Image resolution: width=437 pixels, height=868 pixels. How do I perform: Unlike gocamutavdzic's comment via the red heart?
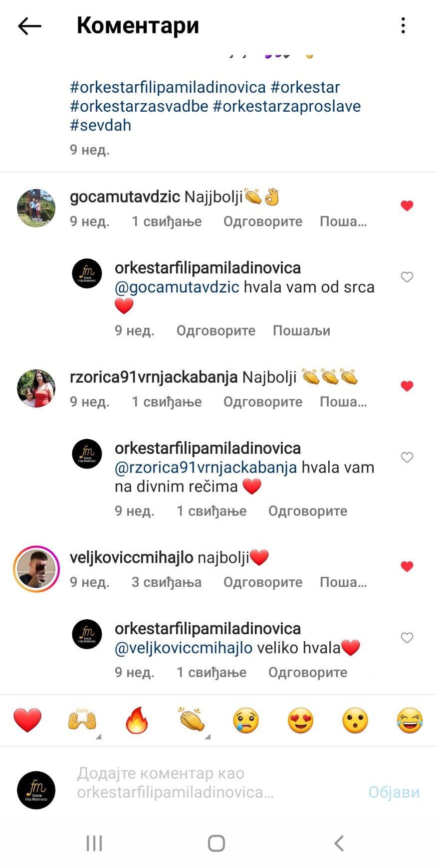point(407,205)
